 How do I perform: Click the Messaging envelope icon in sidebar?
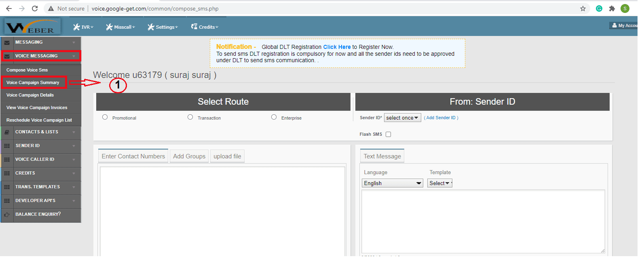pos(7,42)
